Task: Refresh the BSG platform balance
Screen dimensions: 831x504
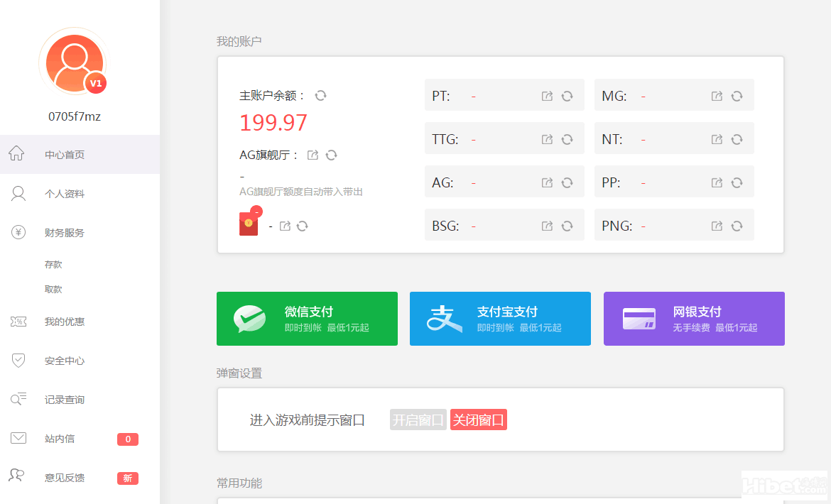Action: (567, 226)
